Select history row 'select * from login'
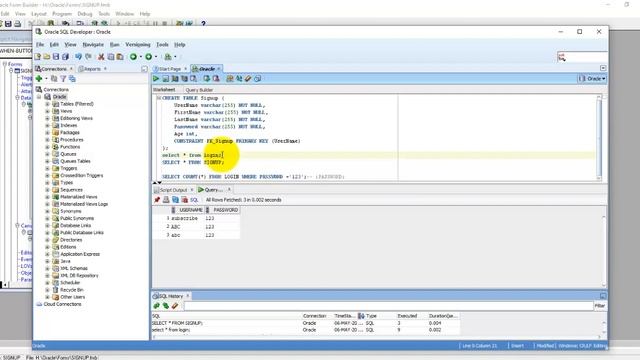 click(305, 330)
